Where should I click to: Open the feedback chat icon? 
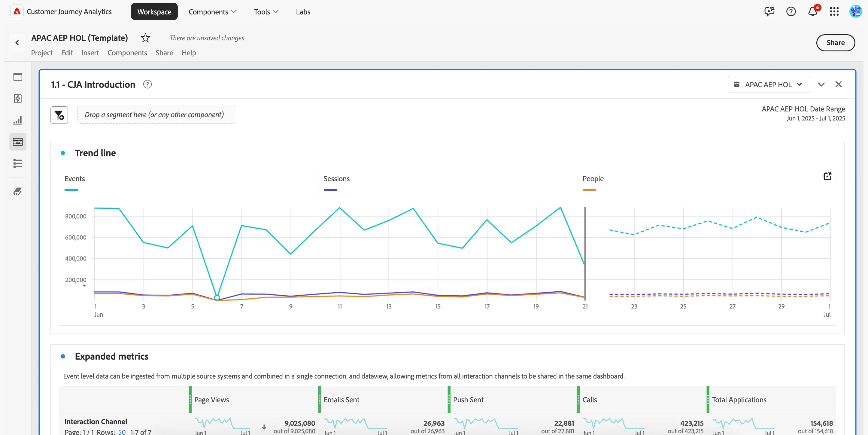click(x=769, y=11)
